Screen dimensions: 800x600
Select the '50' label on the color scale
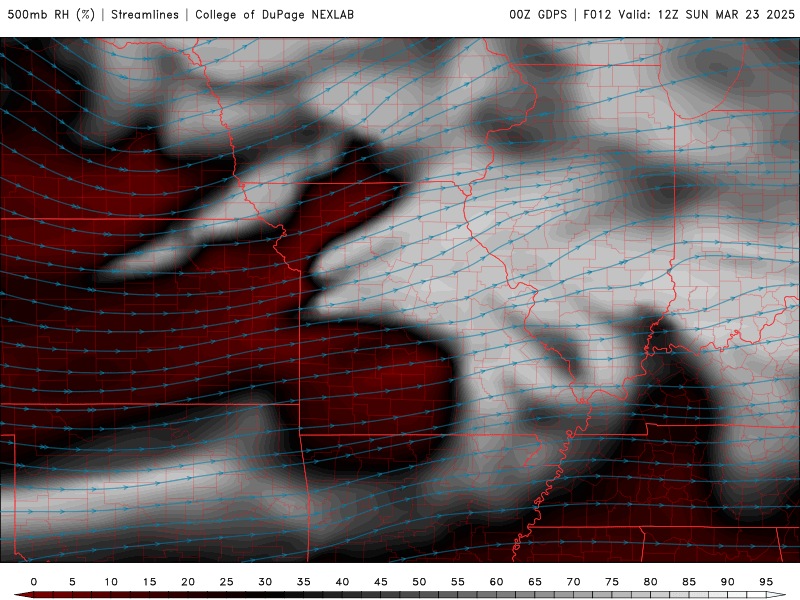click(x=419, y=582)
